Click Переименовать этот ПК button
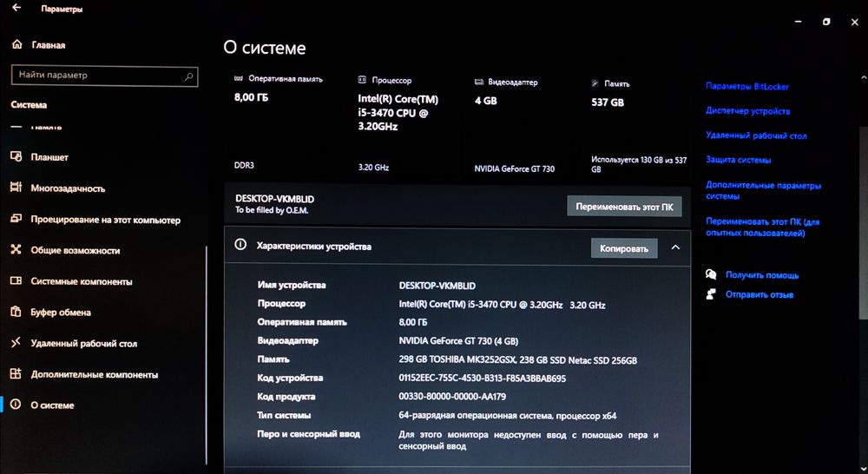Screen dimensions: 868x474 624,207
